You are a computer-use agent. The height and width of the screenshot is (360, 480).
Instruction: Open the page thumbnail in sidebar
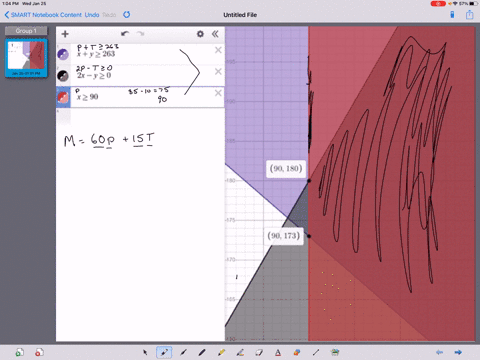point(26,58)
